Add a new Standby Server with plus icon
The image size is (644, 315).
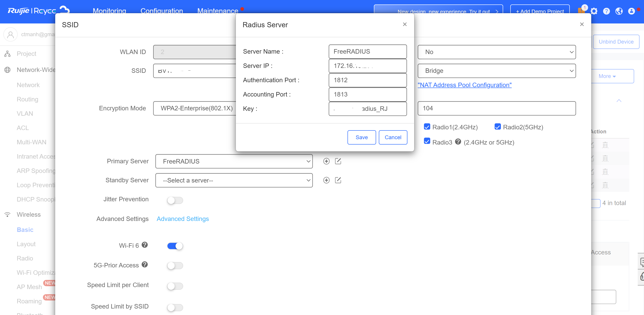tap(326, 180)
